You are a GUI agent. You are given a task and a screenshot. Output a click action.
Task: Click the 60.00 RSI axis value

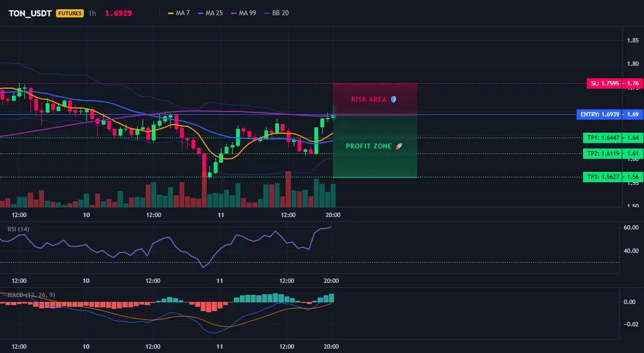(631, 227)
